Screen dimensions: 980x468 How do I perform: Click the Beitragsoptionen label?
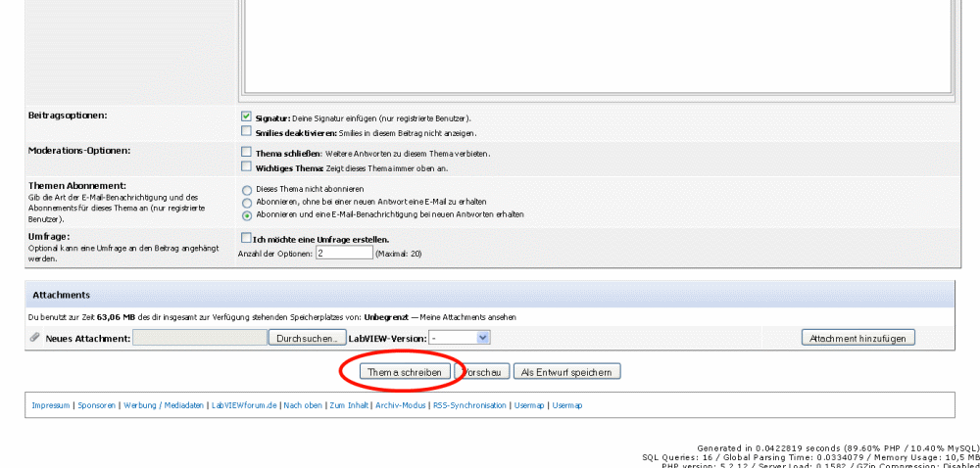tap(69, 116)
